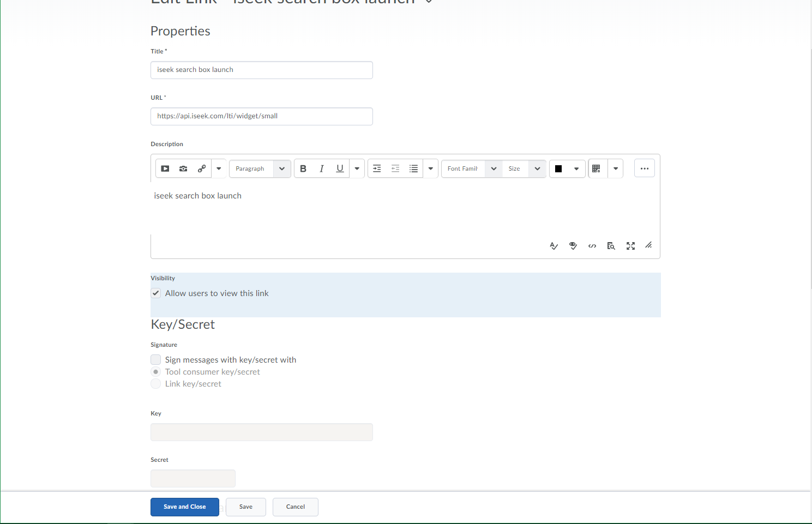Open the font Size dropdown
The width and height of the screenshot is (812, 524).
pyautogui.click(x=524, y=168)
